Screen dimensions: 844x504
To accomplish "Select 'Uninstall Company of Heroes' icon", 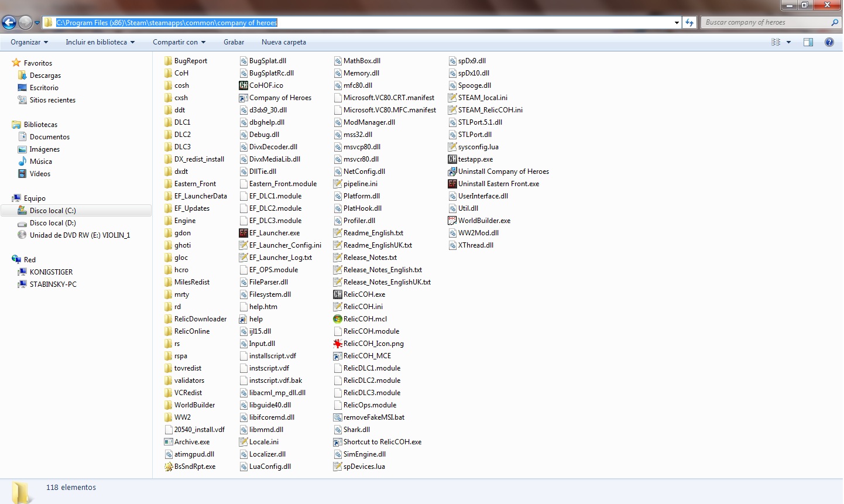I will point(452,172).
